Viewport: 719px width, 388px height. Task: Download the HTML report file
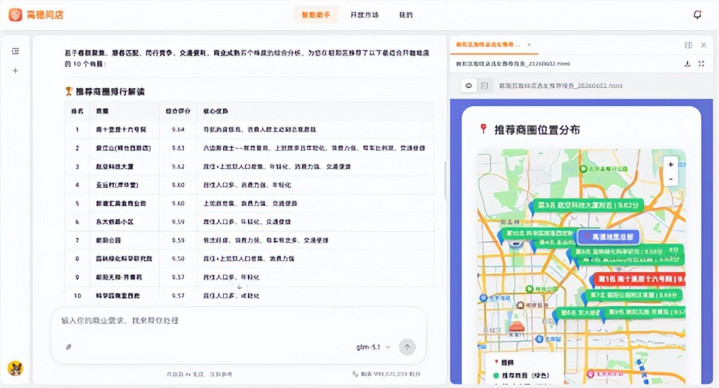pos(687,64)
